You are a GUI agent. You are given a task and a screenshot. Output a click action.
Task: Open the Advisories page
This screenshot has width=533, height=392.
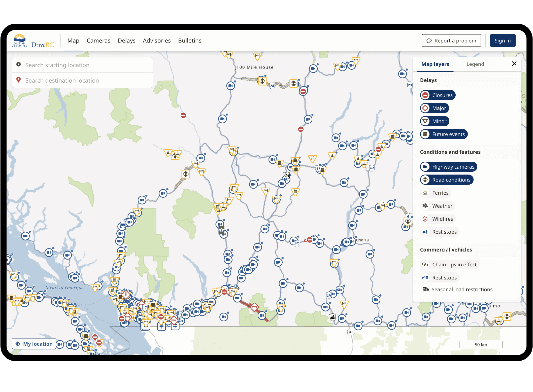157,41
